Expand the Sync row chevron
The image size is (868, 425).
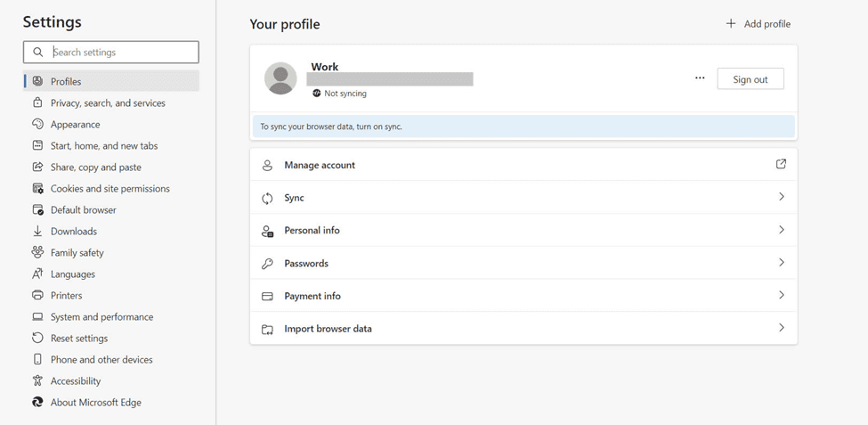point(781,197)
